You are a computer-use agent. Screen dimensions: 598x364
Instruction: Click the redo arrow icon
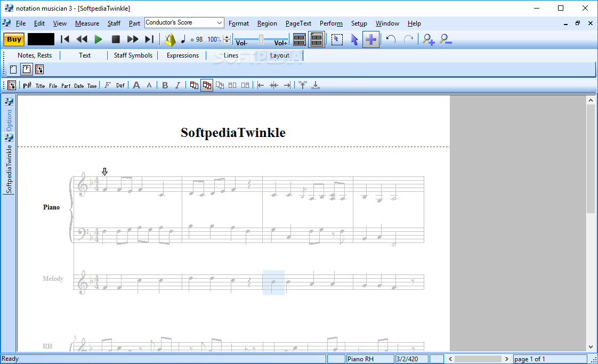pyautogui.click(x=408, y=39)
